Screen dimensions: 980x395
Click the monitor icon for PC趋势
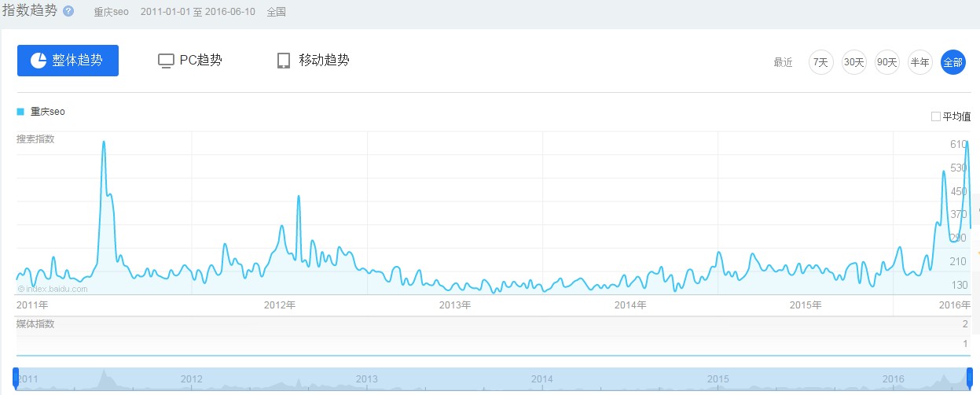click(x=165, y=61)
